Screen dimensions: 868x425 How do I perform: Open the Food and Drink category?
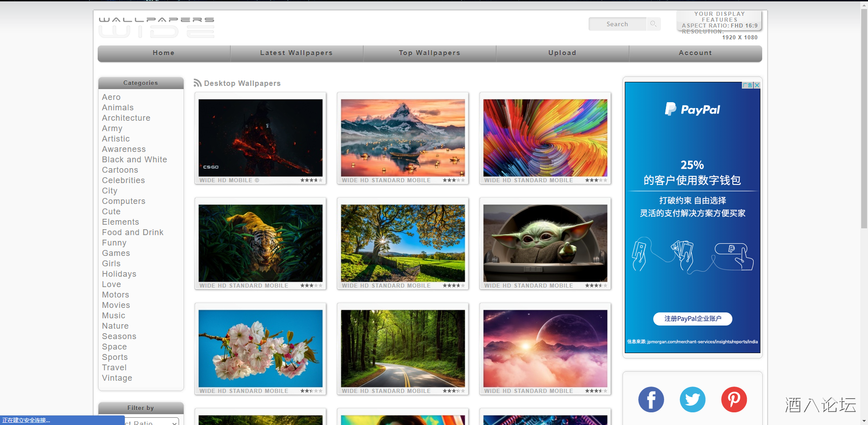132,232
